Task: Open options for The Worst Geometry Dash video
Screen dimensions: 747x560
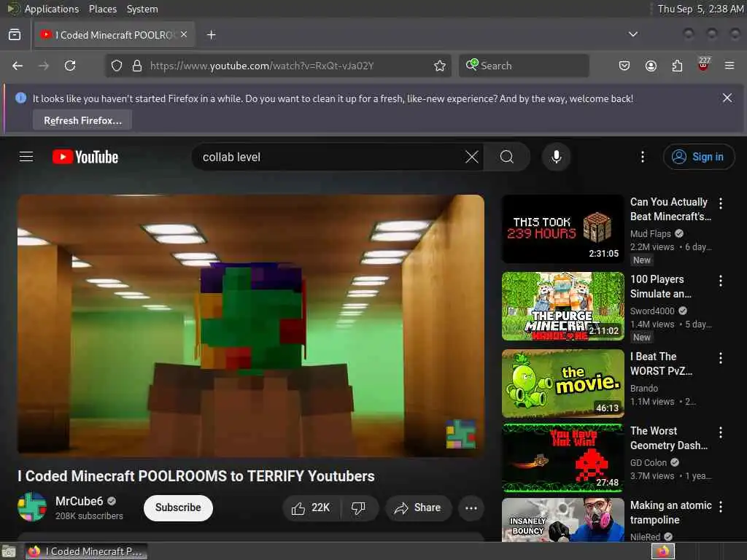Action: coord(720,432)
